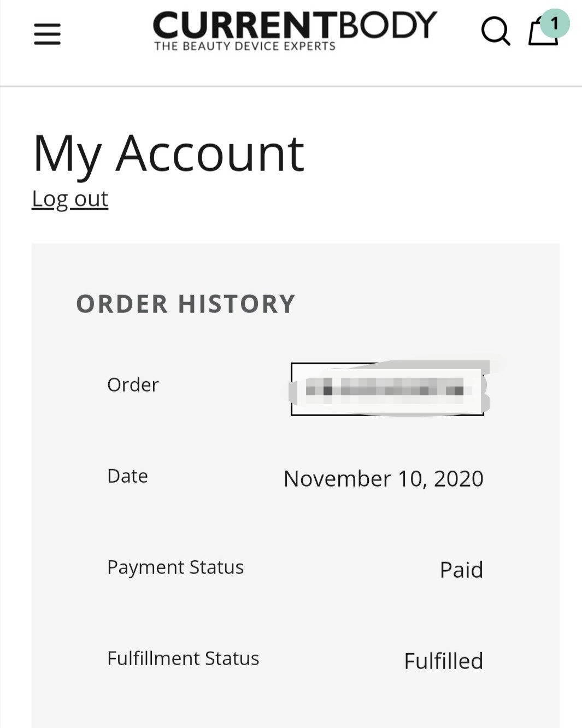Click the search magnifier icon
Viewport: 582px width, 728px height.
tap(495, 31)
